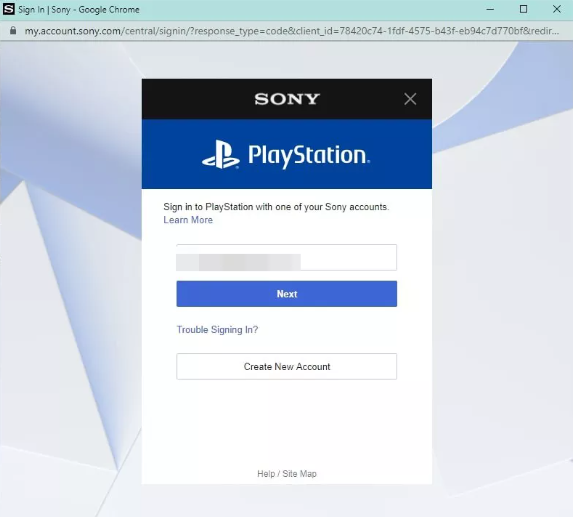Focus the sign-in ID input field
The height and width of the screenshot is (517, 573).
[286, 258]
